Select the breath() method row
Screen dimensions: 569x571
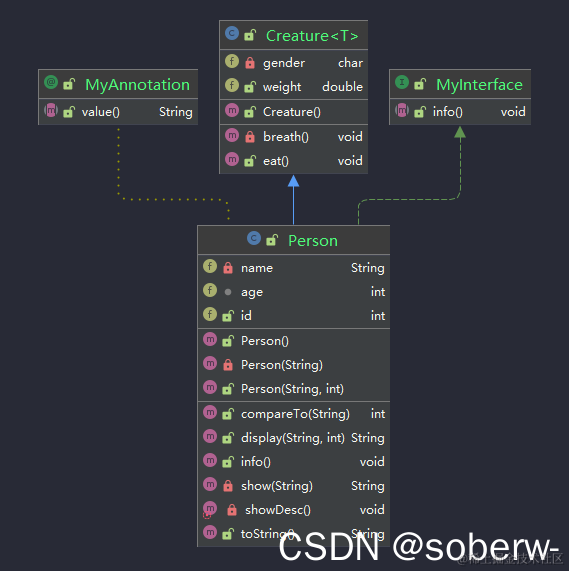click(x=294, y=137)
